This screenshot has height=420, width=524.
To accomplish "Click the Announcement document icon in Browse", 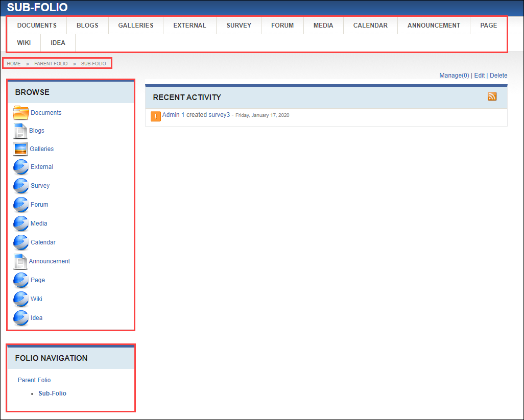I will [20, 261].
